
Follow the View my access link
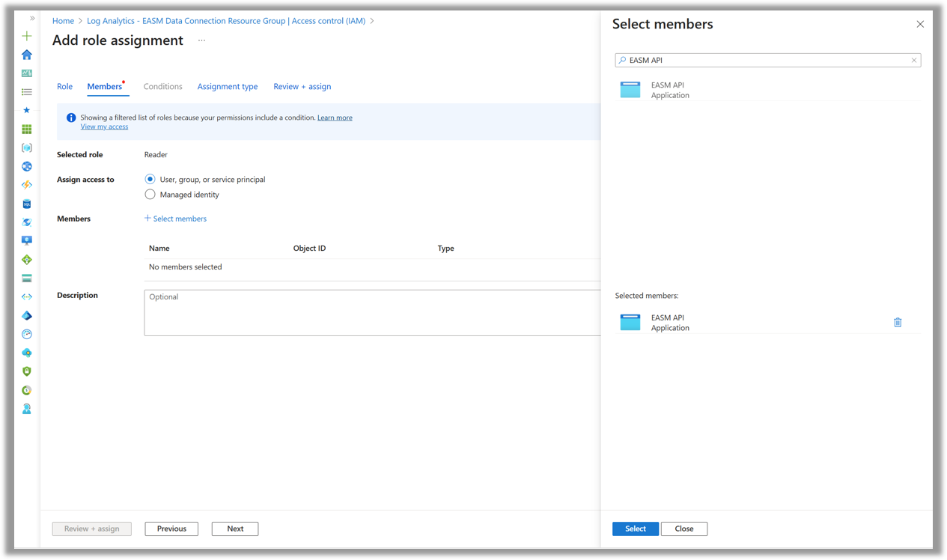pos(104,126)
